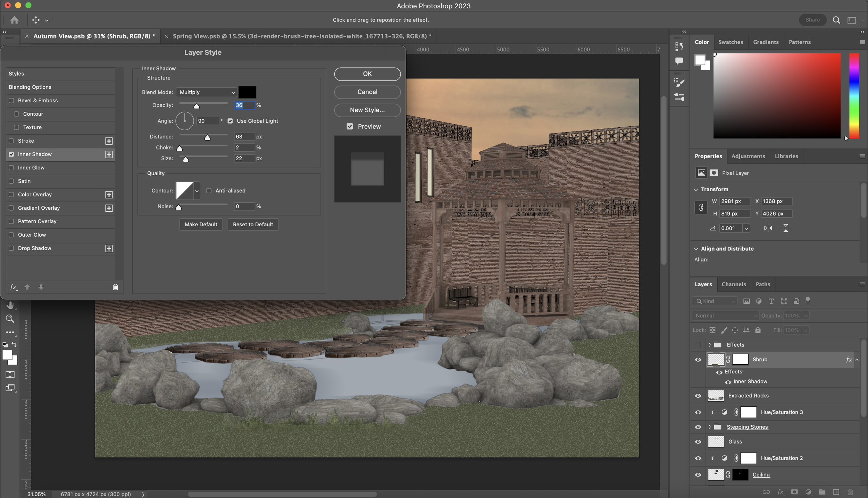Move effect down arrow in Layer Style
This screenshot has height=498, width=868.
tap(41, 287)
